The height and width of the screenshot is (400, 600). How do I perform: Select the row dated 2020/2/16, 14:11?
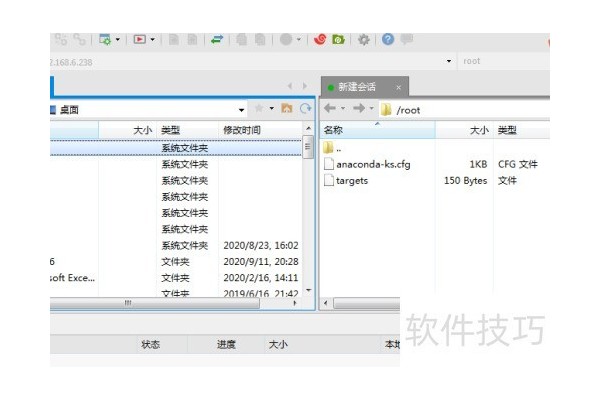tap(176, 278)
